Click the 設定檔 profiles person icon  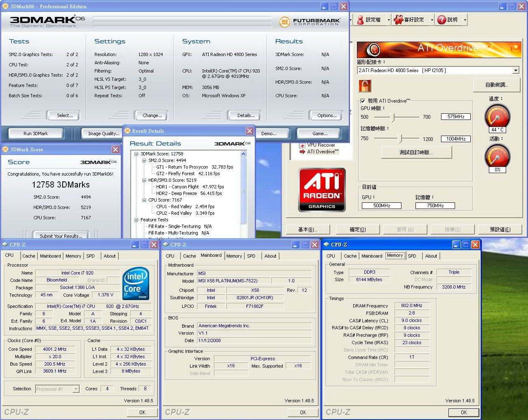coord(360,19)
